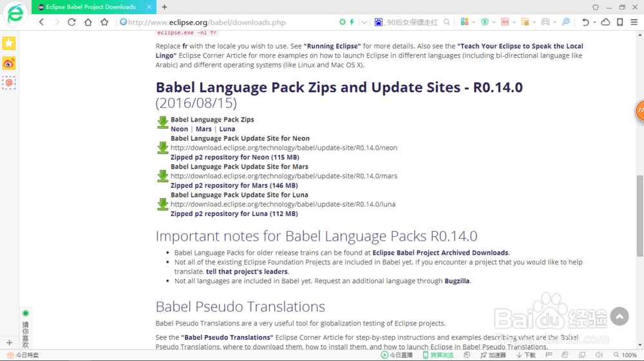Image resolution: width=644 pixels, height=361 pixels.
Task: Expand dropdown next to screenshot icon
Action: (x=534, y=22)
